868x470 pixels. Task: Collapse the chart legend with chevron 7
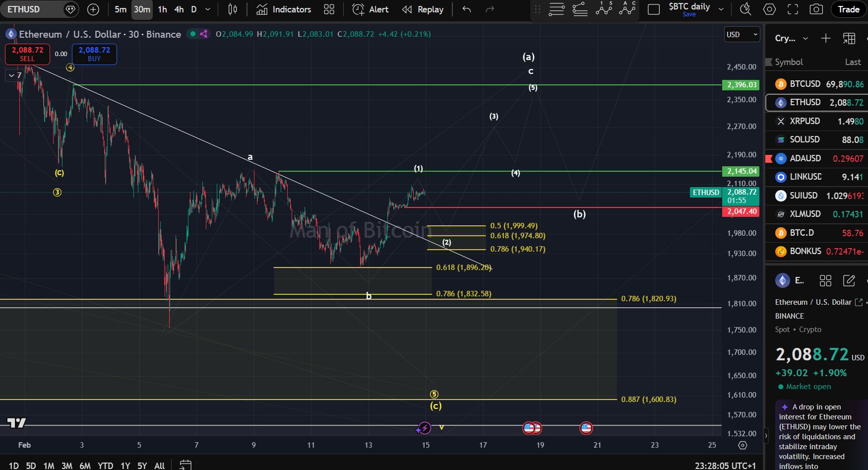click(x=15, y=75)
